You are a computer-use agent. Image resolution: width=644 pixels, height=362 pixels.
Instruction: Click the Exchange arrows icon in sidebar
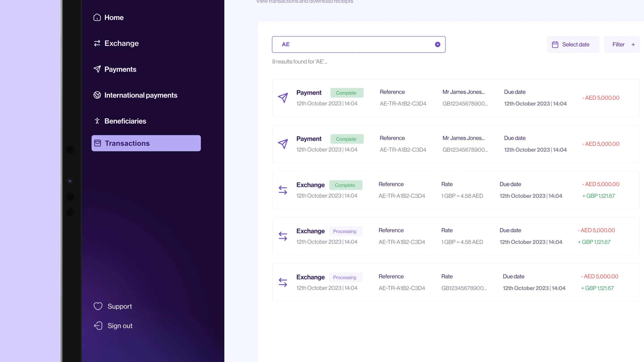coord(97,43)
